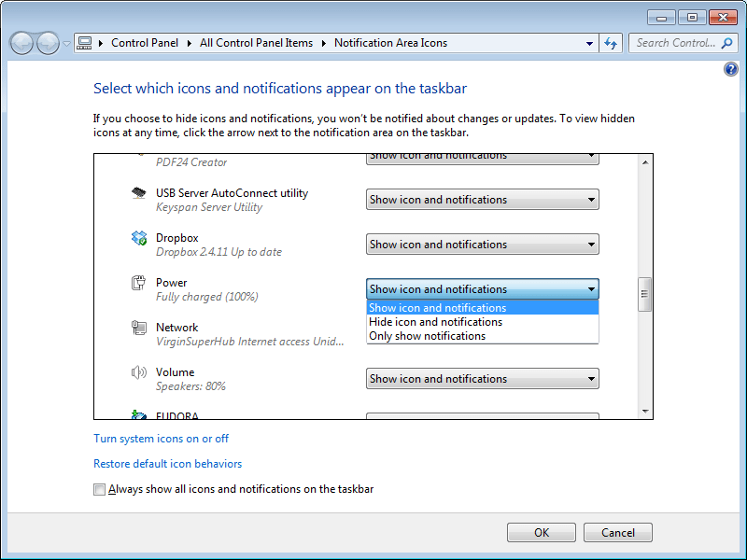Image resolution: width=747 pixels, height=560 pixels.
Task: Go to Control Panel breadcrumb
Action: pos(145,43)
